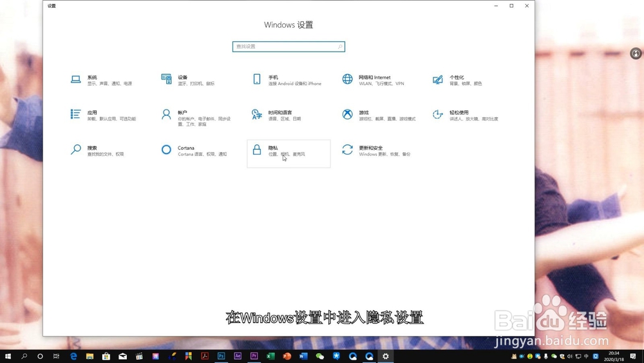Image resolution: width=644 pixels, height=363 pixels.
Task: Open the Mail app on the taskbar
Action: [x=122, y=356]
